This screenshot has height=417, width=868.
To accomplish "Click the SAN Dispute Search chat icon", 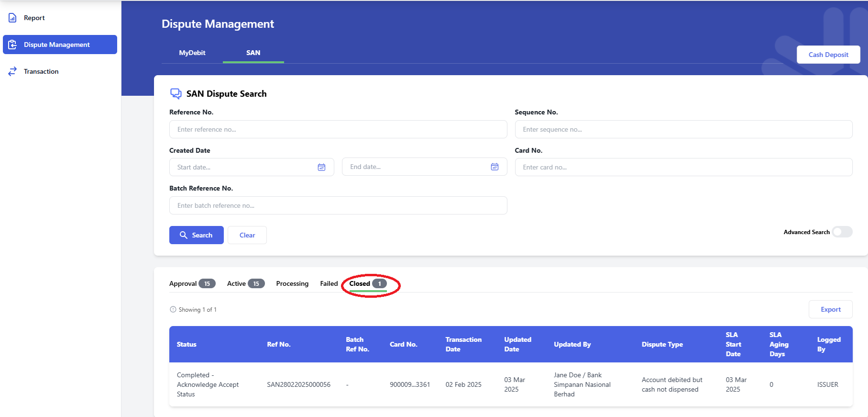I will (x=176, y=93).
